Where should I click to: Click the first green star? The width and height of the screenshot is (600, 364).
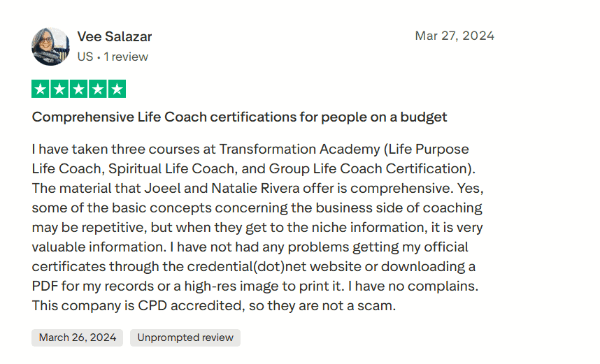click(x=41, y=89)
